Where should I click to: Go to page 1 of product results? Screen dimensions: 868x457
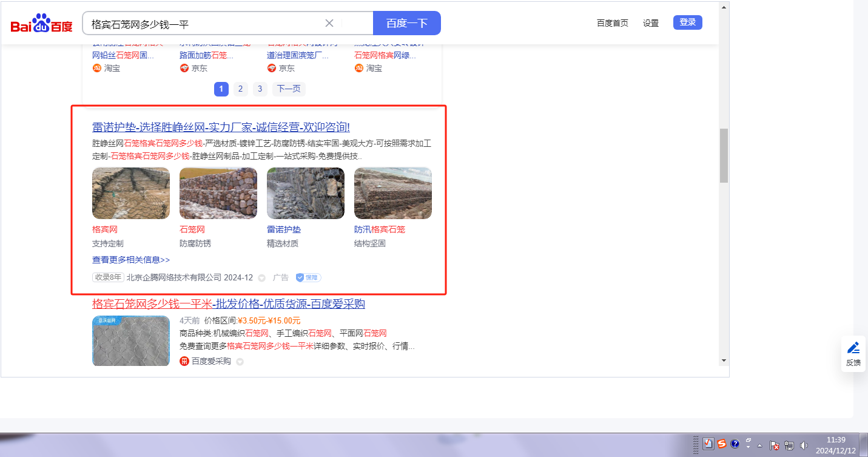[221, 89]
